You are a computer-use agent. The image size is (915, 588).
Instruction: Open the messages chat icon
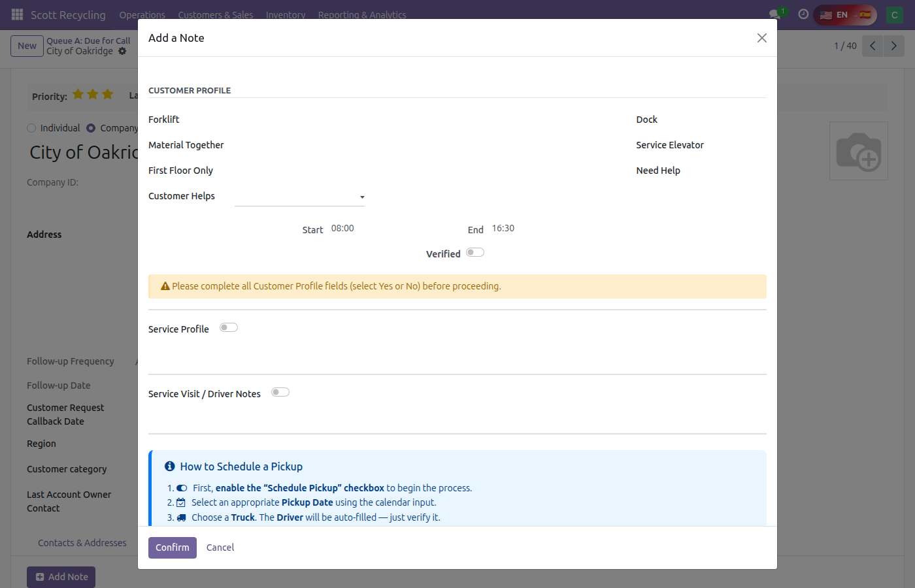[775, 14]
